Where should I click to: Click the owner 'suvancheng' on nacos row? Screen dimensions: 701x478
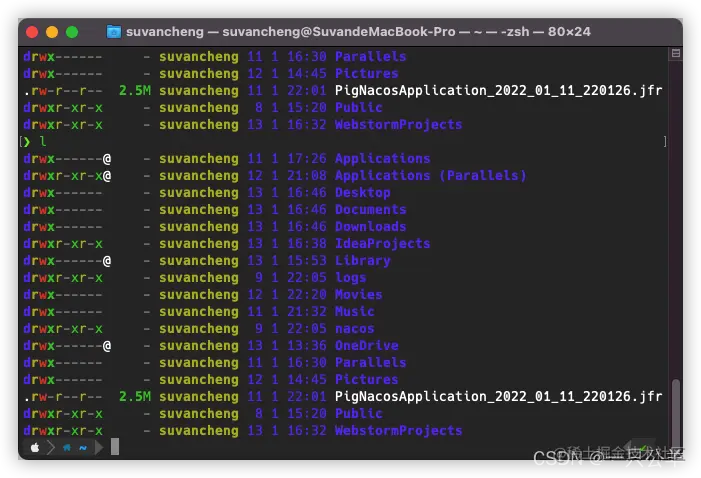click(x=199, y=329)
